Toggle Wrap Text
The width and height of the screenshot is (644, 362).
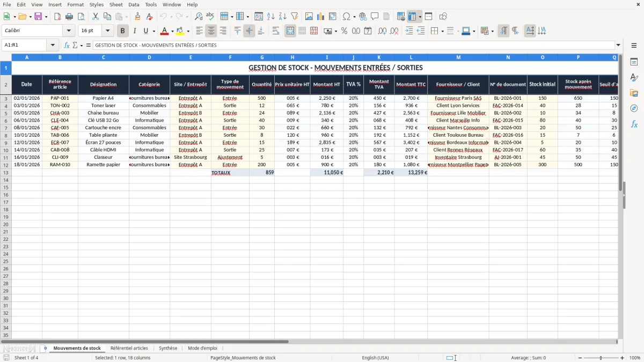[276, 31]
